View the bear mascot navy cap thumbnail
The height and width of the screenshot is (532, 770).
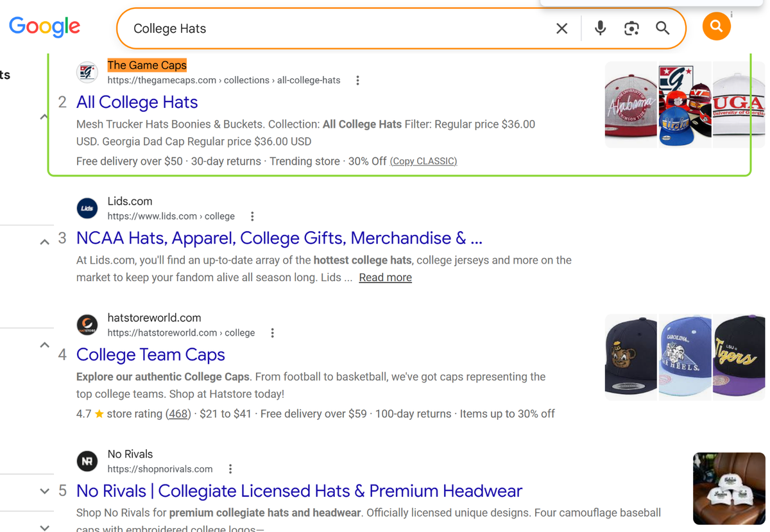point(631,357)
